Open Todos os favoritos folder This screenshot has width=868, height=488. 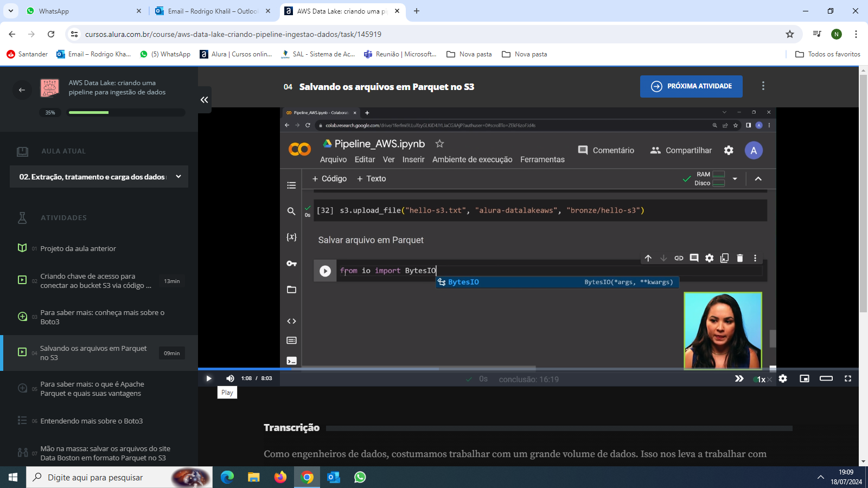pyautogui.click(x=828, y=54)
